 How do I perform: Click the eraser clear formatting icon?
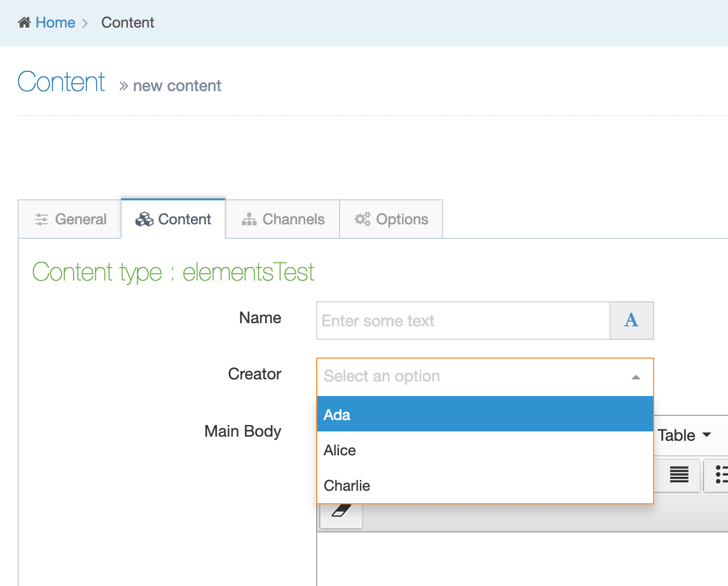(x=341, y=512)
